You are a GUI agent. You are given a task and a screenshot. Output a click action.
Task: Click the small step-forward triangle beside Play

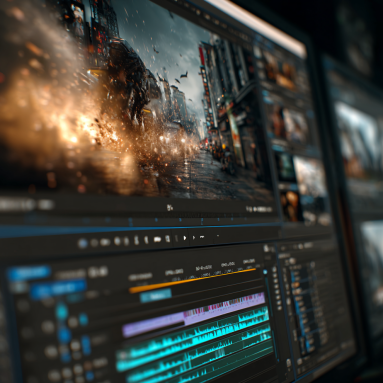(x=194, y=238)
